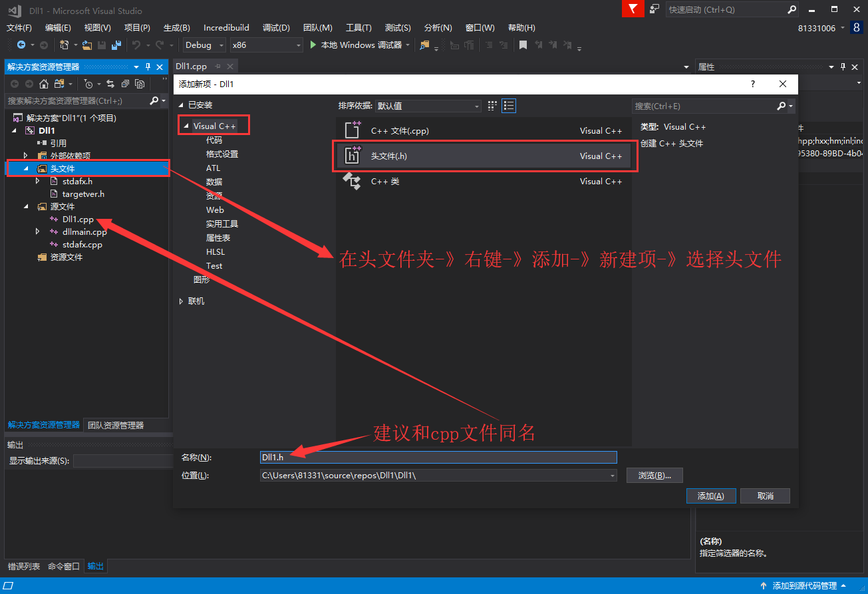Click 添加到源代码管理 in status bar
Viewport: 868px width, 594px height.
pos(804,586)
